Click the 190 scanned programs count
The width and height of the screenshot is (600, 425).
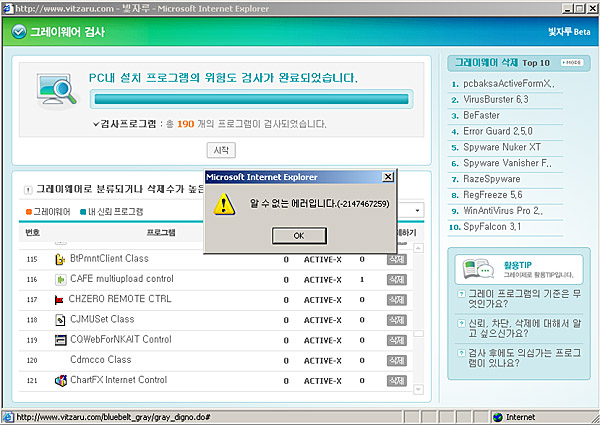186,124
